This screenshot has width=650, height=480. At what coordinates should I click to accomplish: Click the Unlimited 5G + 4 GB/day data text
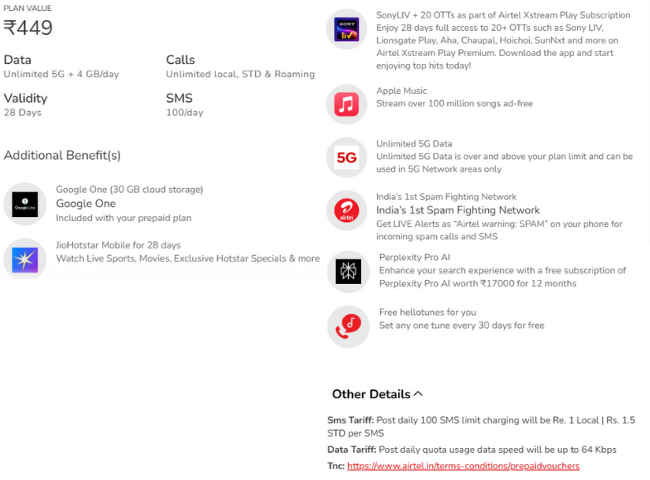coord(61,74)
